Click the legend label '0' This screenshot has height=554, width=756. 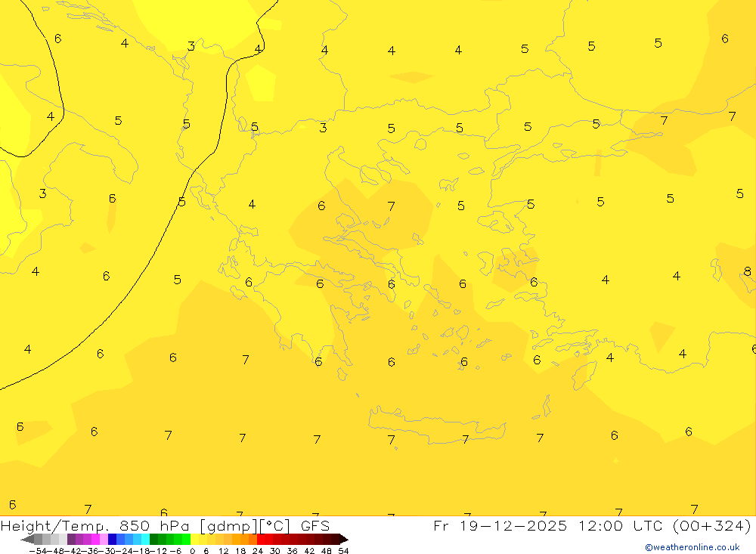[192, 551]
